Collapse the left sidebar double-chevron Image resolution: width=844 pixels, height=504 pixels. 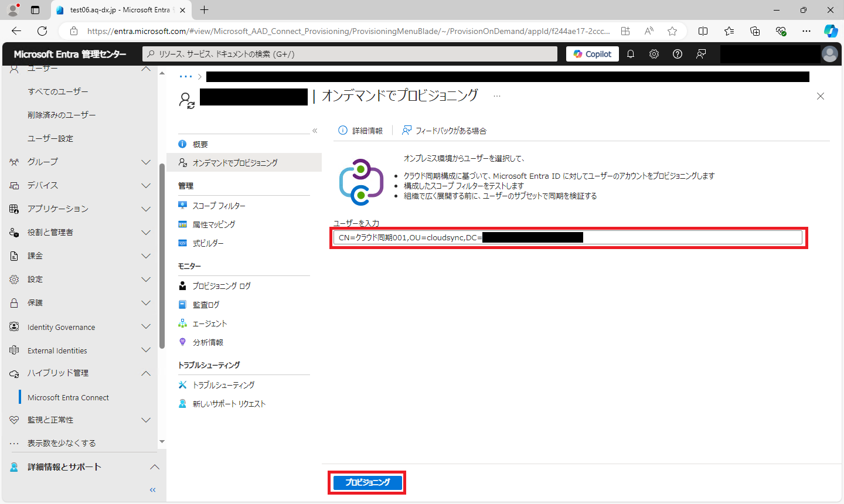[x=153, y=490]
